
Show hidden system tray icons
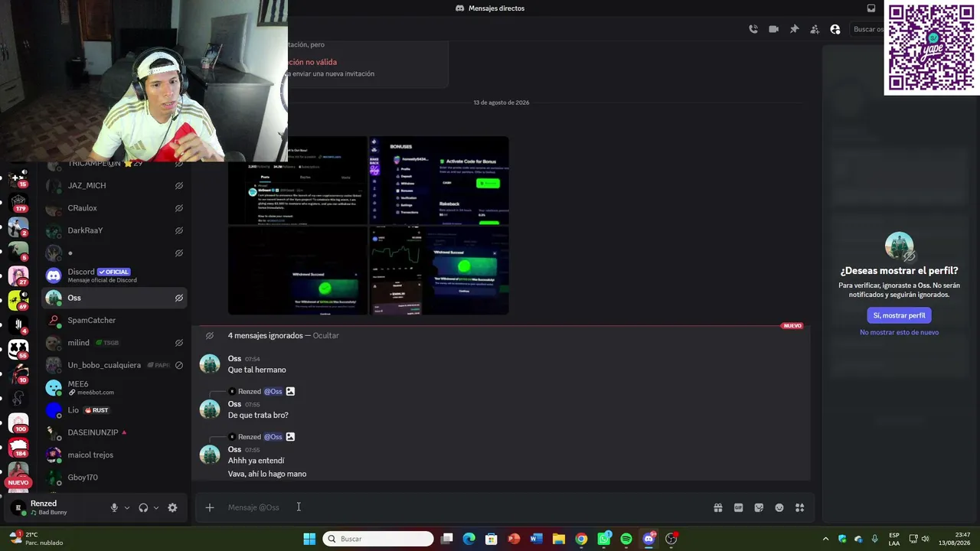(825, 539)
